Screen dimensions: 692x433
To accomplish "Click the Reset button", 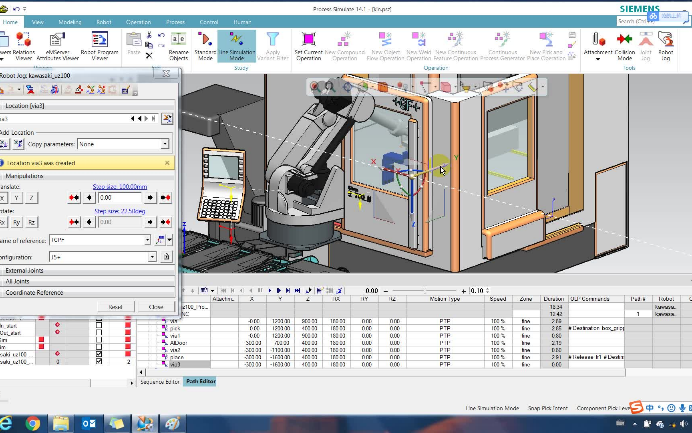I will 115,306.
